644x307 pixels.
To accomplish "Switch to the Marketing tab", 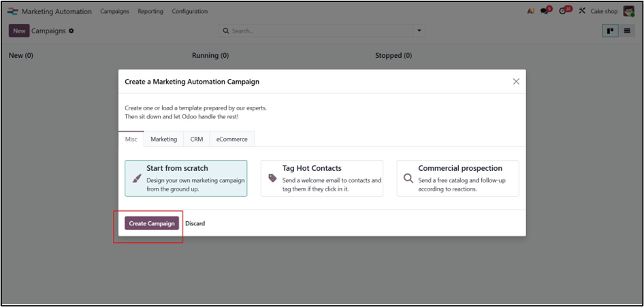I will click(163, 139).
